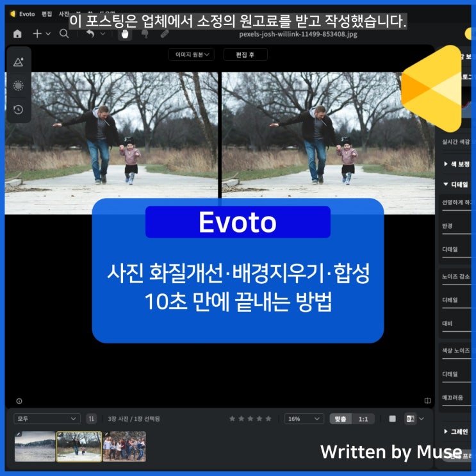This screenshot has height=476, width=476.
Task: Click the 색상 노이즈 label
Action: pyautogui.click(x=455, y=350)
